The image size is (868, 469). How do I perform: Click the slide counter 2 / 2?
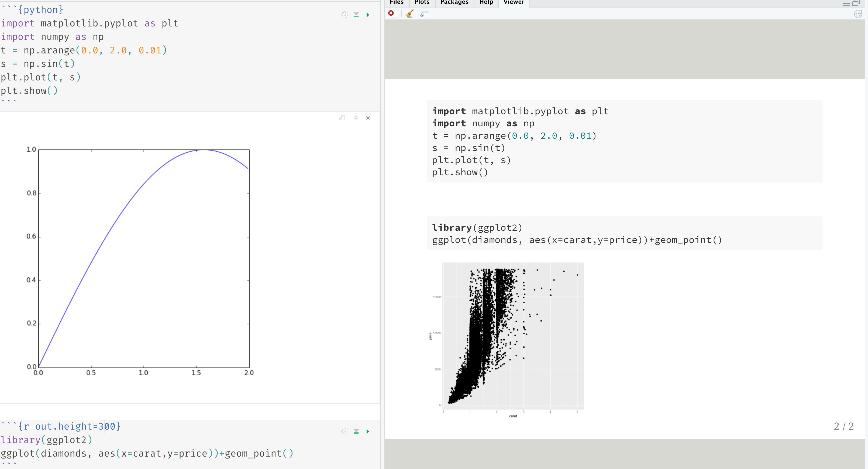(844, 426)
